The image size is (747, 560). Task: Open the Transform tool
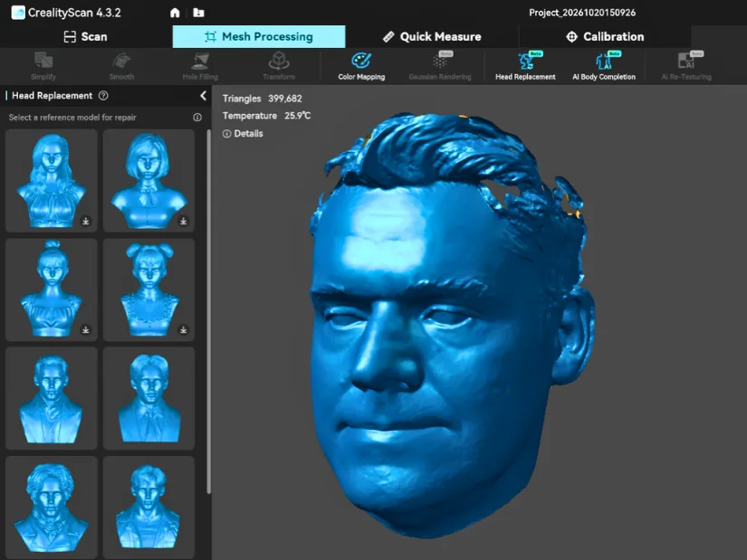[279, 67]
